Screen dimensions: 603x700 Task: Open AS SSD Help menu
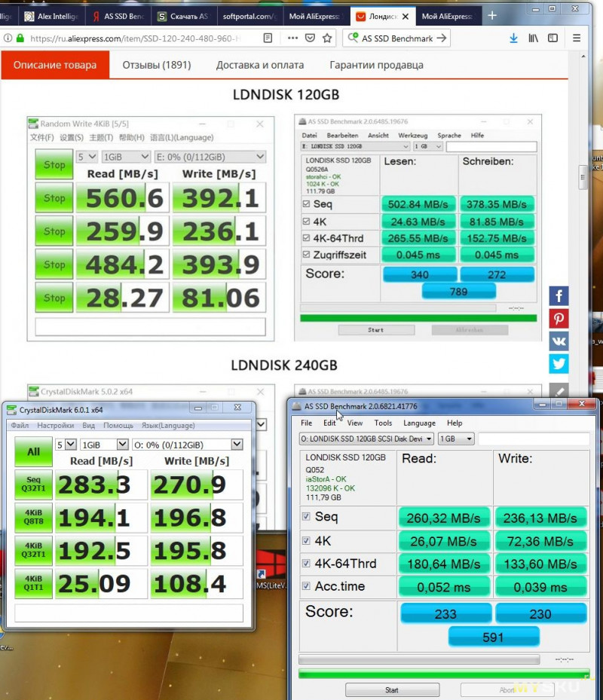(x=455, y=423)
